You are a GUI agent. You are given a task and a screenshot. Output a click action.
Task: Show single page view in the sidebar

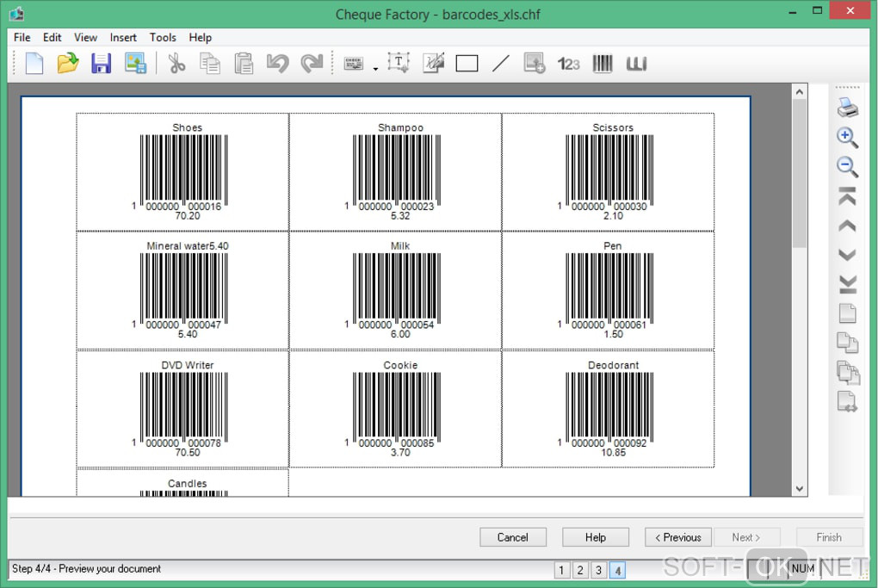pos(847,313)
